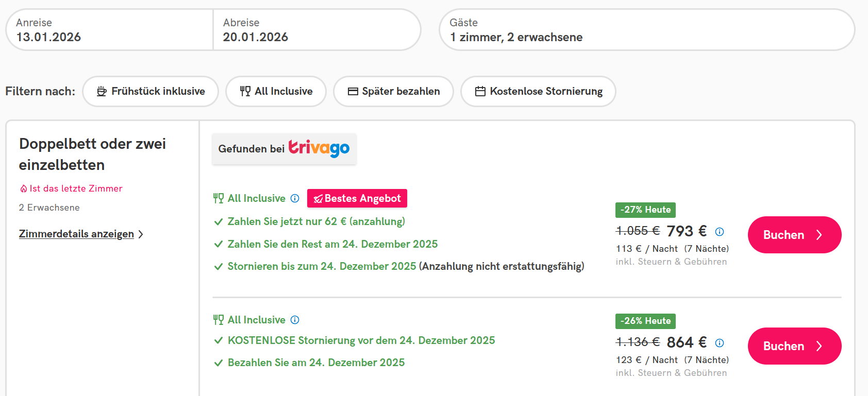Click the trivago logo
This screenshot has height=396, width=868.
(319, 148)
